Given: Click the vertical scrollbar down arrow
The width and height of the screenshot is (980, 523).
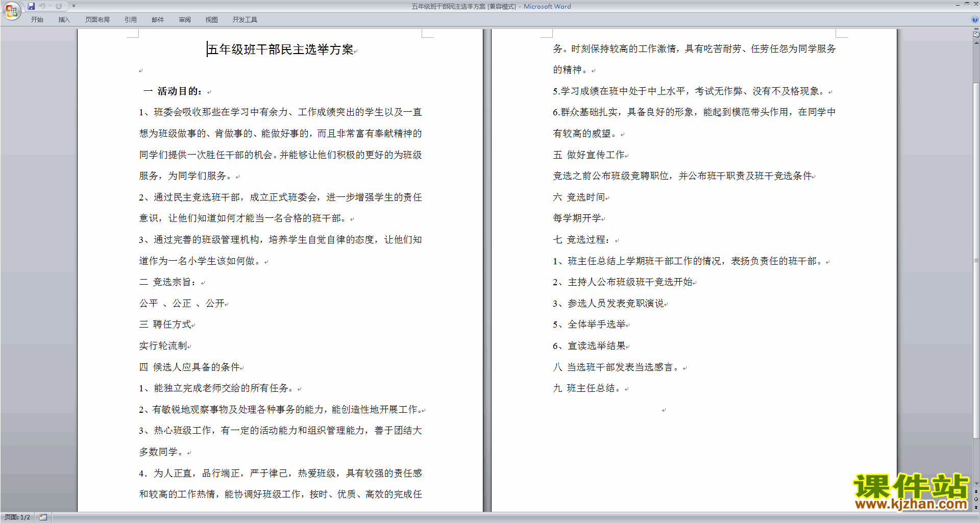Looking at the screenshot, I should coord(976,484).
